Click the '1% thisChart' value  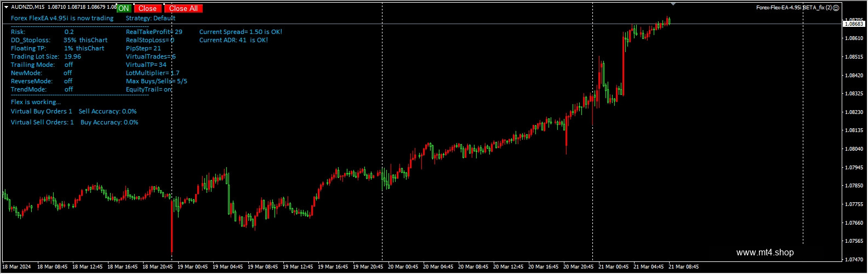coord(84,48)
